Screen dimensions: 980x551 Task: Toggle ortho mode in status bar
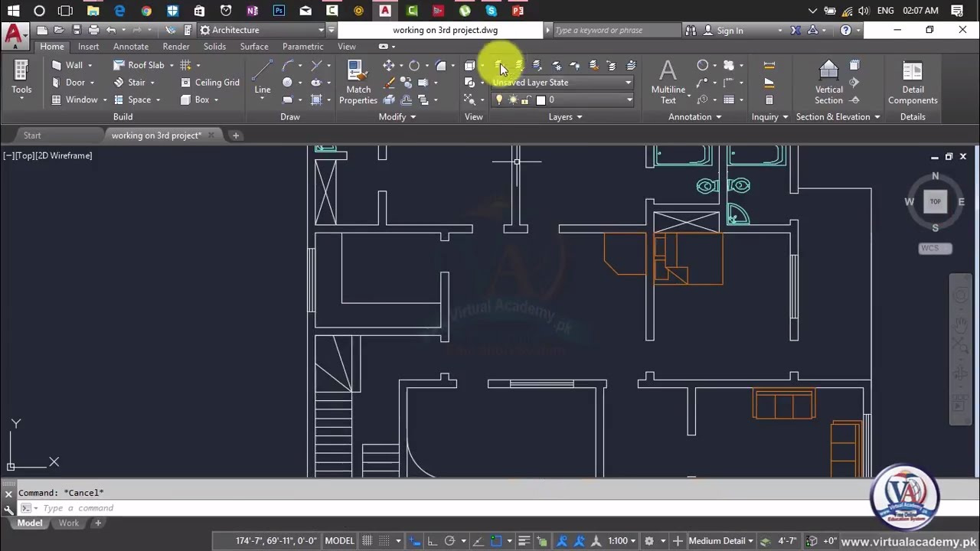coord(432,541)
